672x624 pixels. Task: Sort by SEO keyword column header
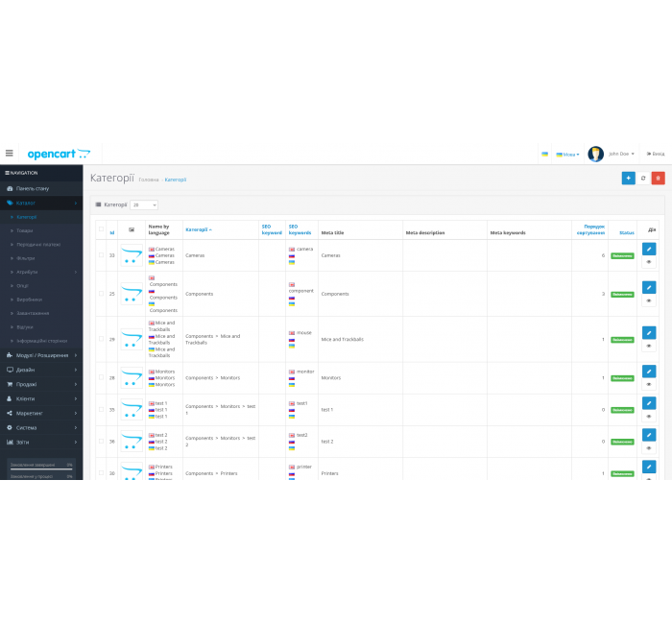tap(272, 229)
